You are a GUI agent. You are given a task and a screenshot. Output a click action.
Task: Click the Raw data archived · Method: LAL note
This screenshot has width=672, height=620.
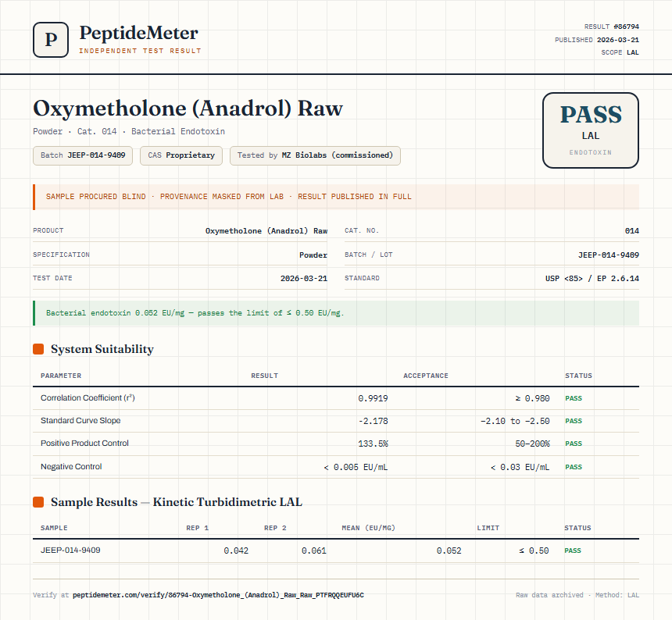coord(577,595)
